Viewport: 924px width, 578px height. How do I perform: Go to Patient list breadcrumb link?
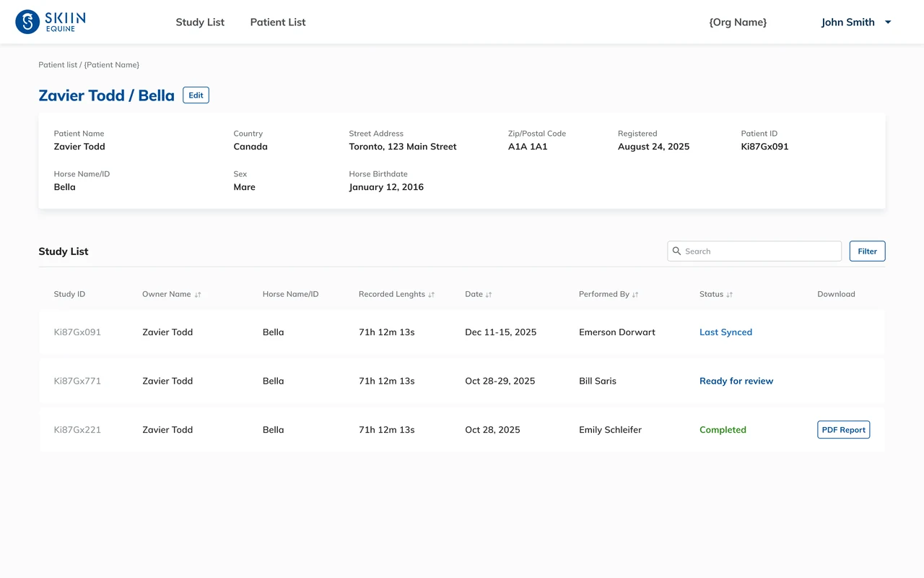58,65
